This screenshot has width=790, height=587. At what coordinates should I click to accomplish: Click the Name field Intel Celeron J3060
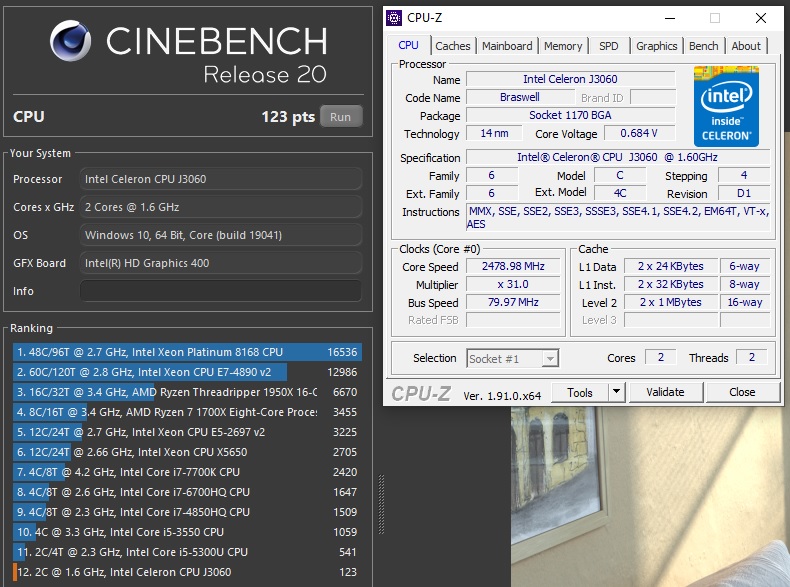[570, 79]
